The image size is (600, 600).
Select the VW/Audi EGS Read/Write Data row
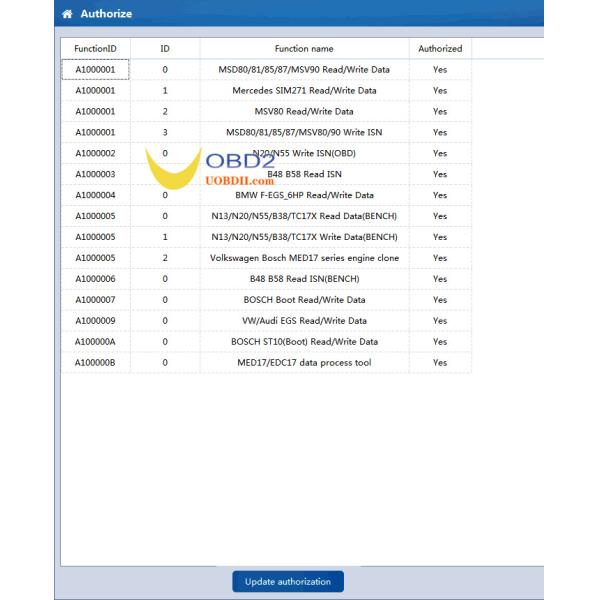(304, 321)
